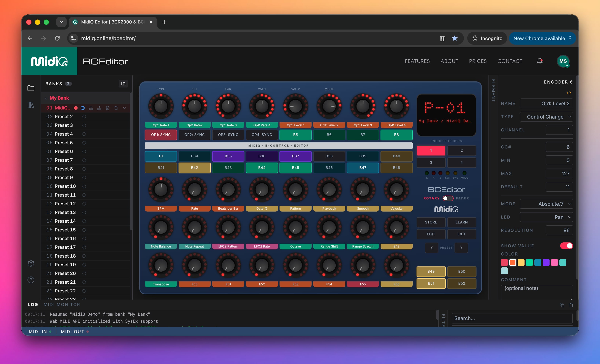Clear the log with the trash icon
This screenshot has height=364, width=600.
[x=571, y=305]
